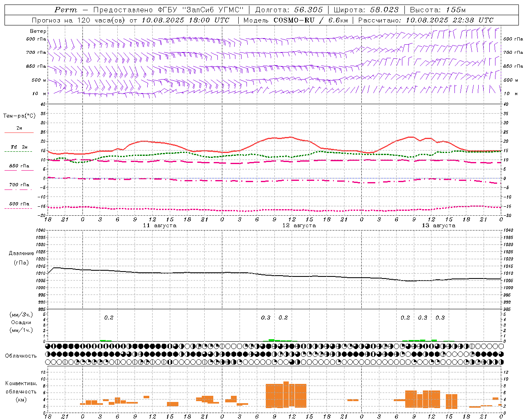Click the '(мм/3ч.)' precipitation unit label
Image resolution: width=525 pixels, height=420 pixels.
point(21,315)
